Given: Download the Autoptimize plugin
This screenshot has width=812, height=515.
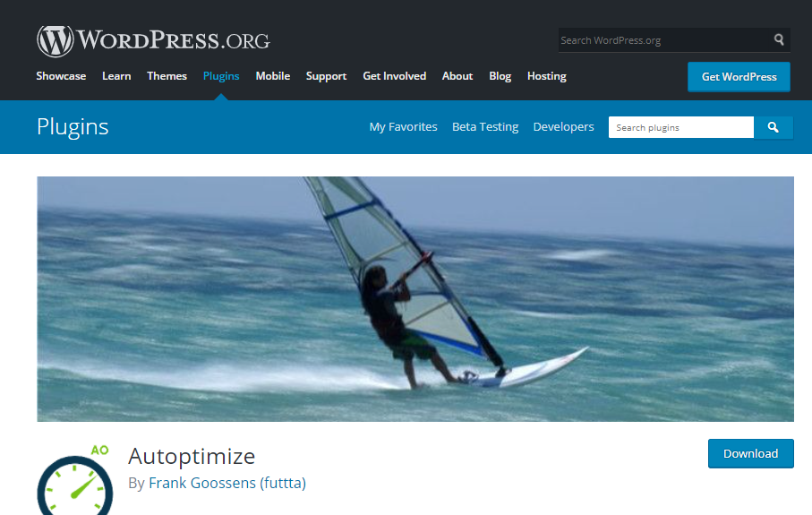Looking at the screenshot, I should (x=751, y=454).
